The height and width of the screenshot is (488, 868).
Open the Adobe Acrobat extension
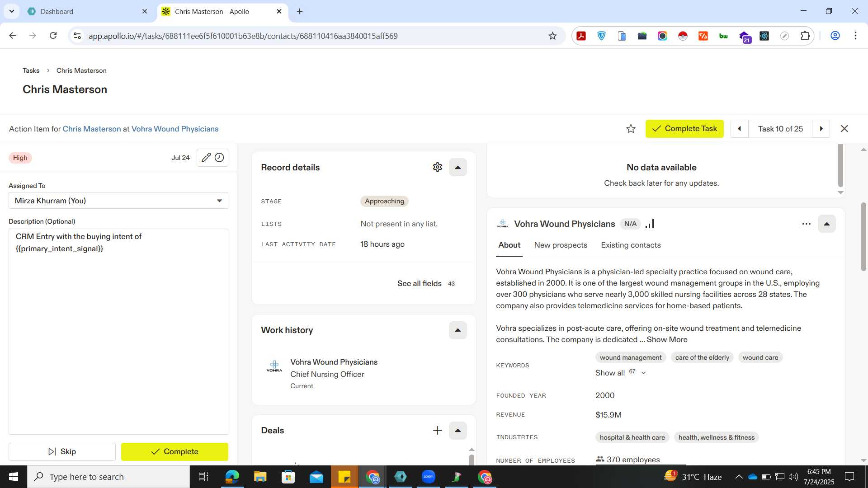[x=581, y=36]
